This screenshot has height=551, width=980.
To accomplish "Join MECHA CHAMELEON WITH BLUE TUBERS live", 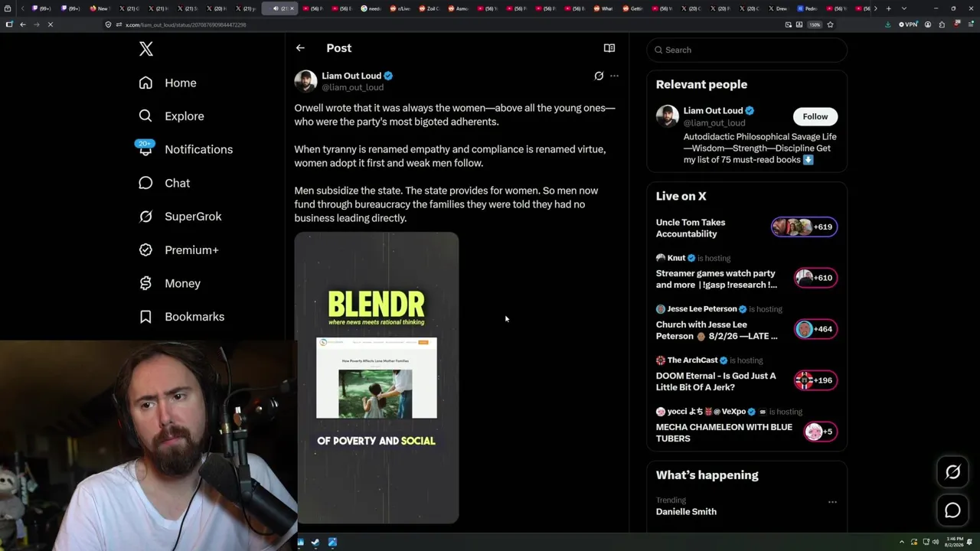I will [x=724, y=432].
